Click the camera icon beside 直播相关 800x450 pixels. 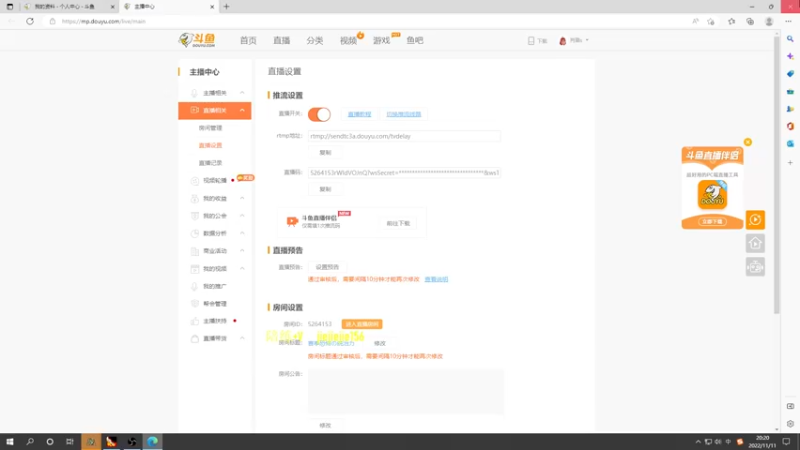pyautogui.click(x=194, y=110)
